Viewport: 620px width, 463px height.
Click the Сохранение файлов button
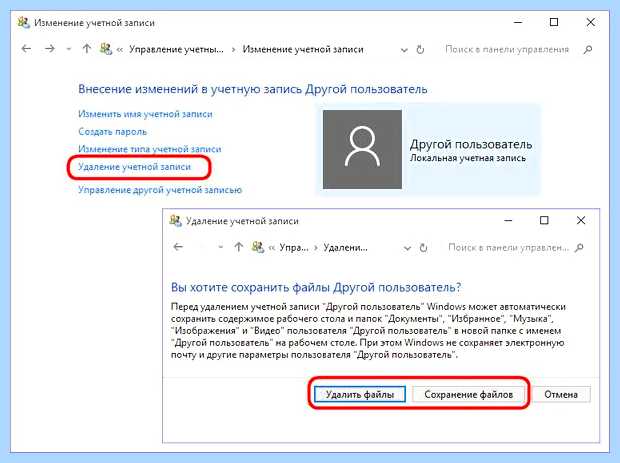coord(469,394)
